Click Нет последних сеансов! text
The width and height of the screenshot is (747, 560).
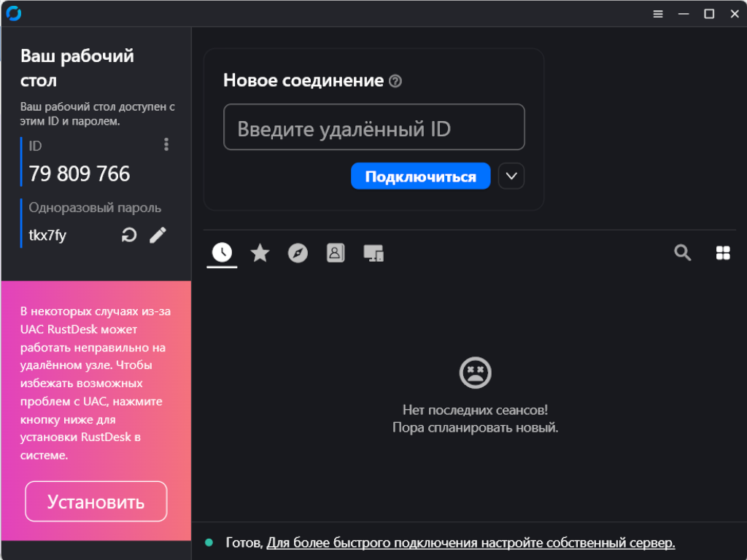point(475,410)
